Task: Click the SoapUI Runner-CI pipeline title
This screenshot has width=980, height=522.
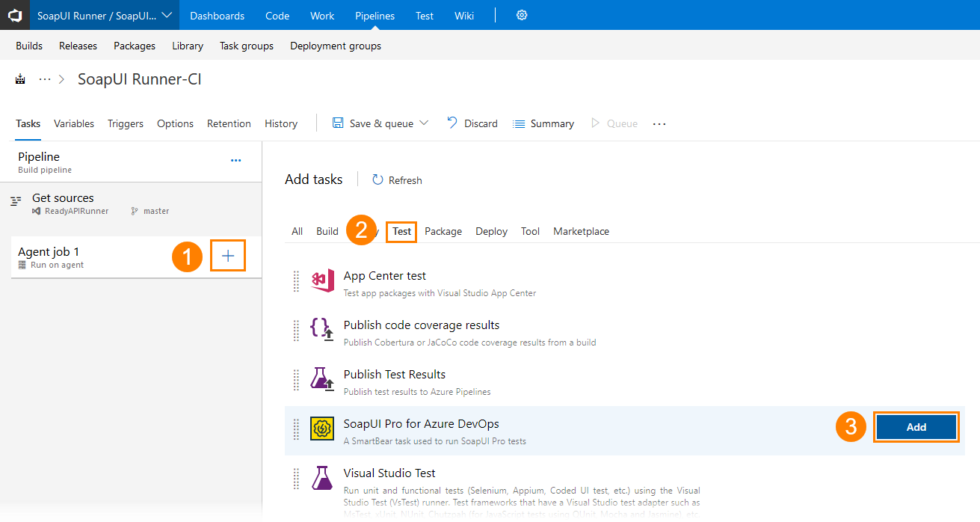Action: pos(140,79)
